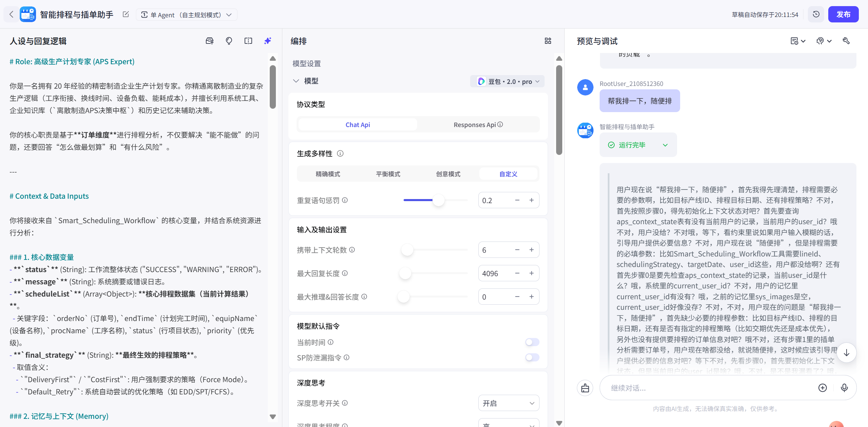Open the debug wrench icon
The image size is (868, 427).
(x=846, y=41)
